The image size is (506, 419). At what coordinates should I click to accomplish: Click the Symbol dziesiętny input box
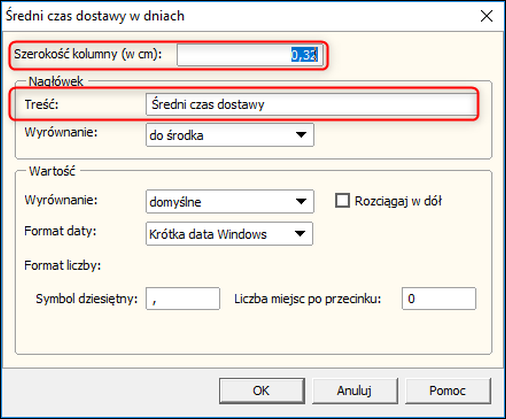pos(183,299)
